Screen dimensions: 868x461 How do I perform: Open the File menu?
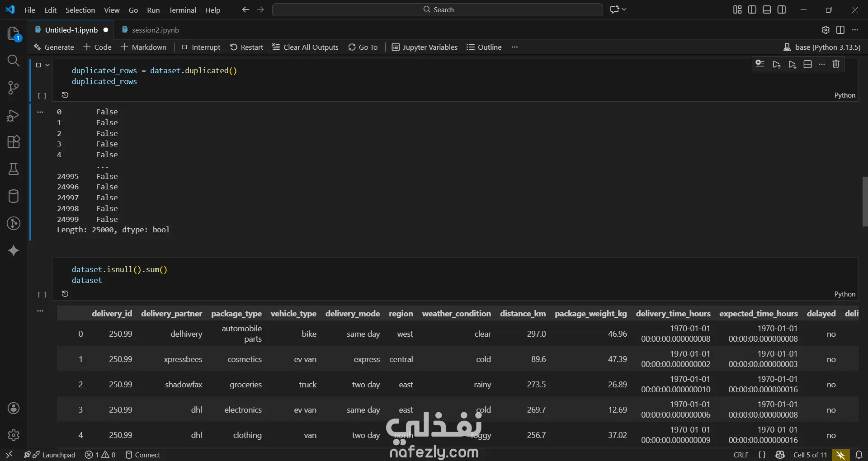[30, 10]
